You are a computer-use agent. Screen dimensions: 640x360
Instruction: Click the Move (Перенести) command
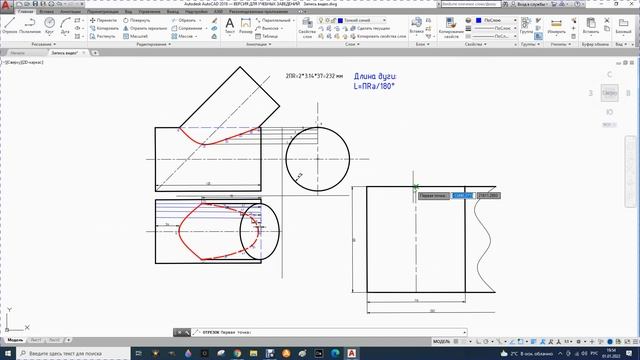103,20
